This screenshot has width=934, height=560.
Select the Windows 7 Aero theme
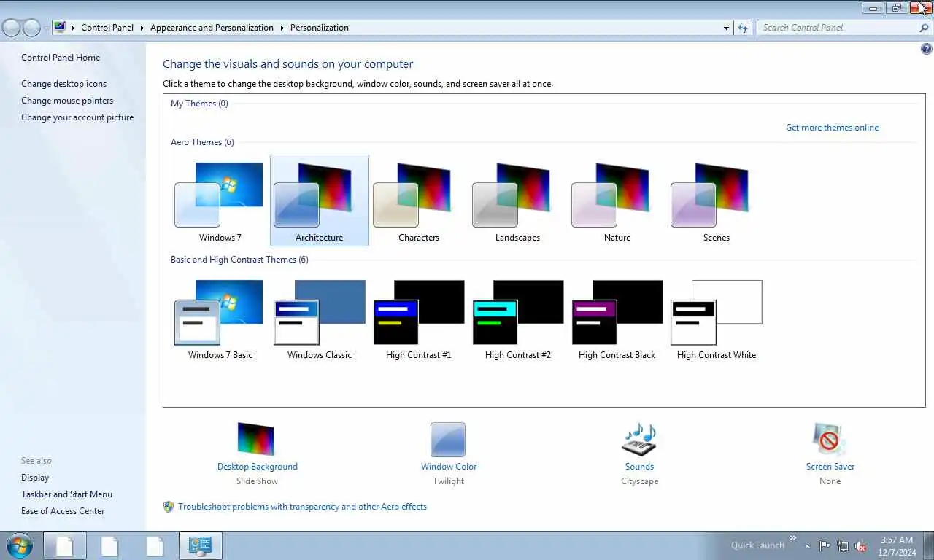coord(220,202)
